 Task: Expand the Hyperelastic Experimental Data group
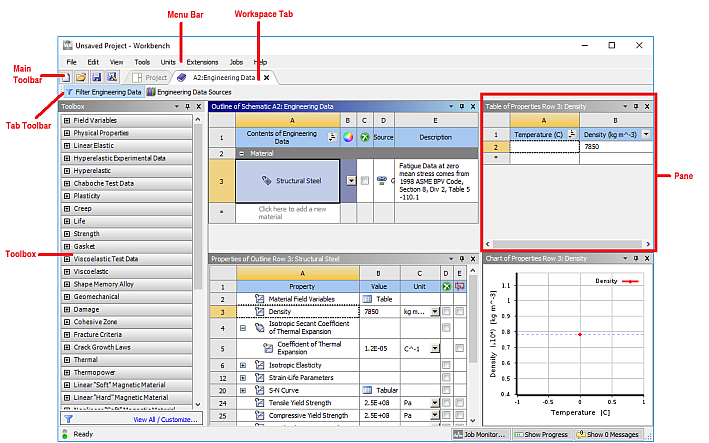[x=67, y=158]
